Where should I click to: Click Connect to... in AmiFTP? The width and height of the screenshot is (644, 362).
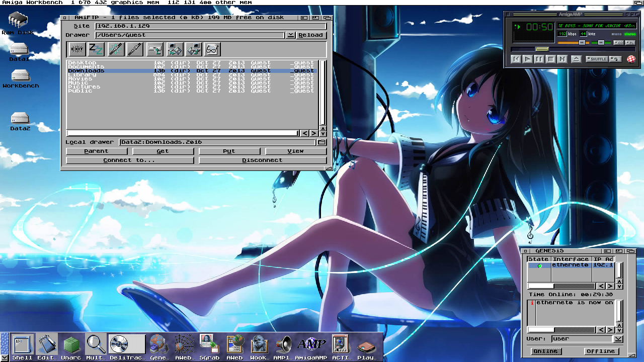129,160
